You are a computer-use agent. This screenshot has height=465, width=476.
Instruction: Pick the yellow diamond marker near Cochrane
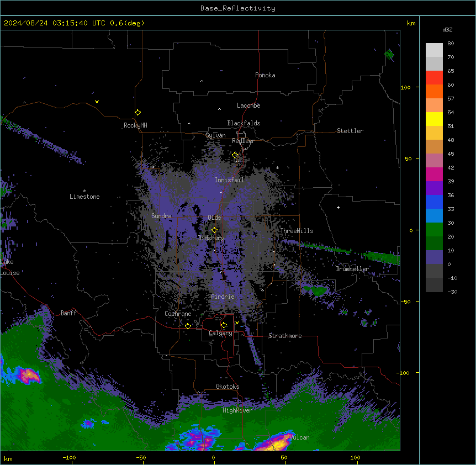[188, 326]
